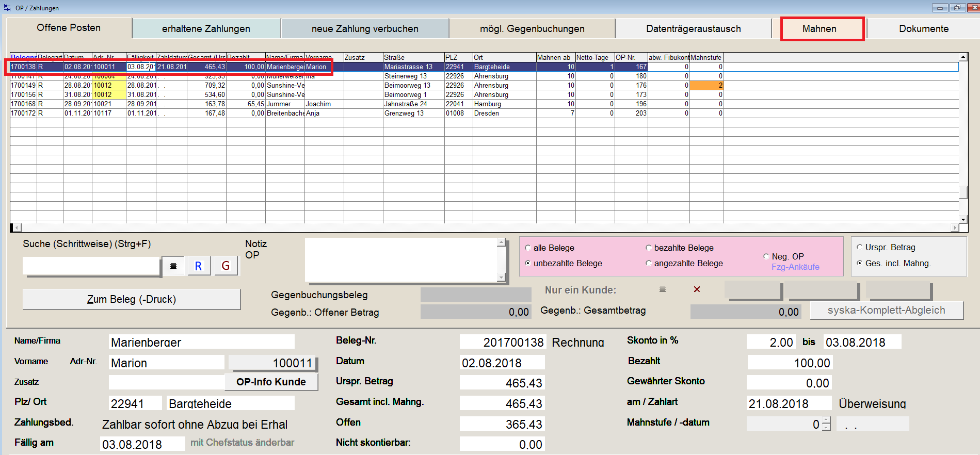Click the Beleg-Nr. field 201700138

502,342
